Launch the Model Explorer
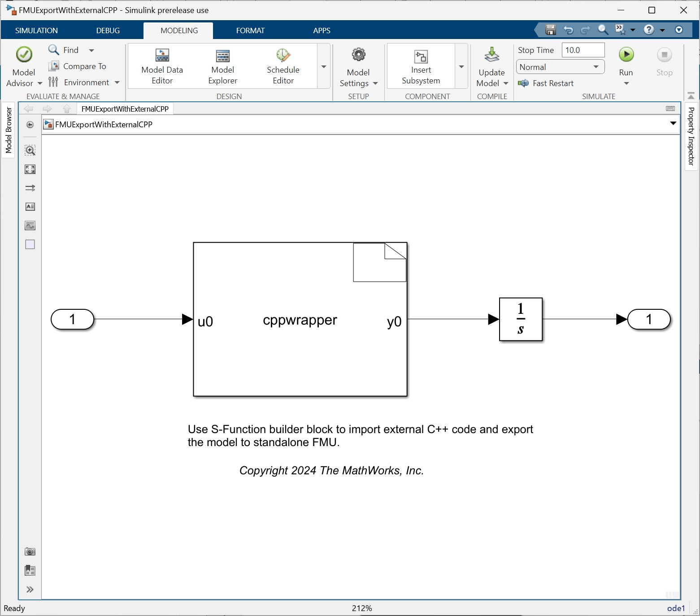Image resolution: width=700 pixels, height=616 pixels. tap(222, 66)
